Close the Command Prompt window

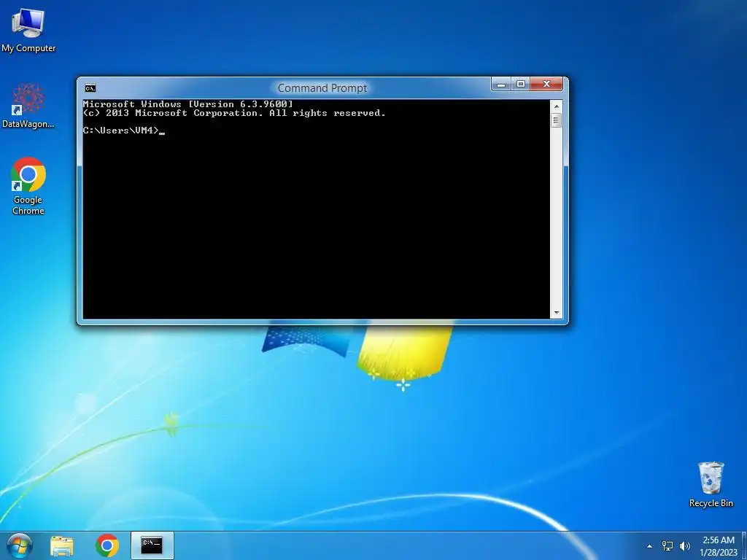[x=546, y=85]
